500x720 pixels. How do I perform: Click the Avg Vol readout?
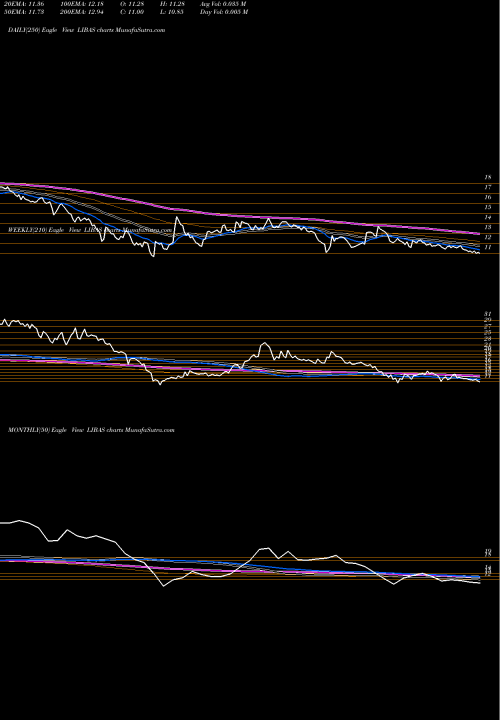[223, 4]
